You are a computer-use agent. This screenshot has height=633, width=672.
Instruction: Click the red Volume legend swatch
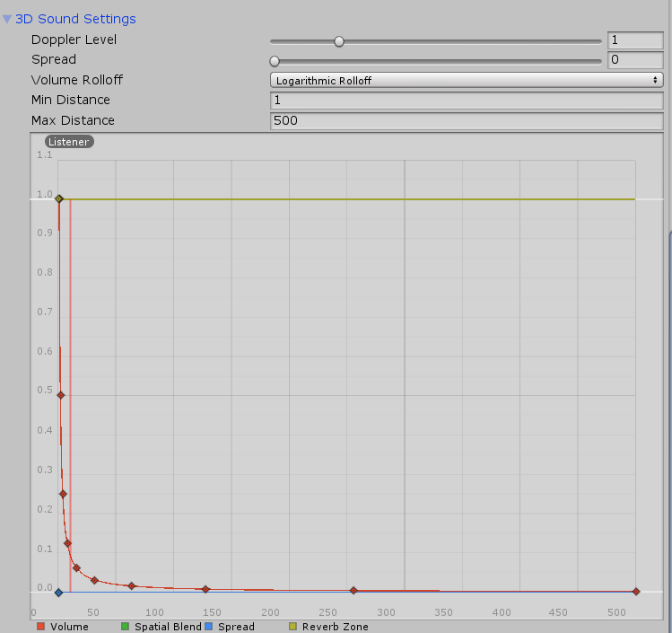40,627
